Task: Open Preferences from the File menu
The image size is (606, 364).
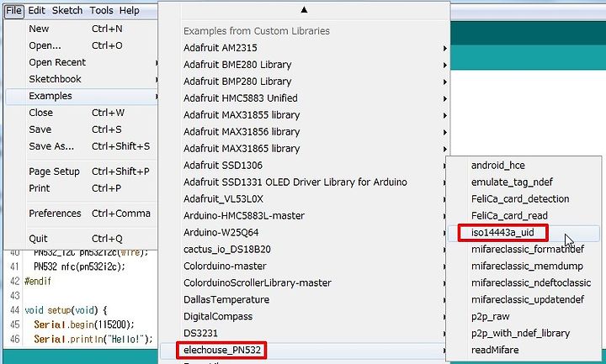Action: [82, 214]
